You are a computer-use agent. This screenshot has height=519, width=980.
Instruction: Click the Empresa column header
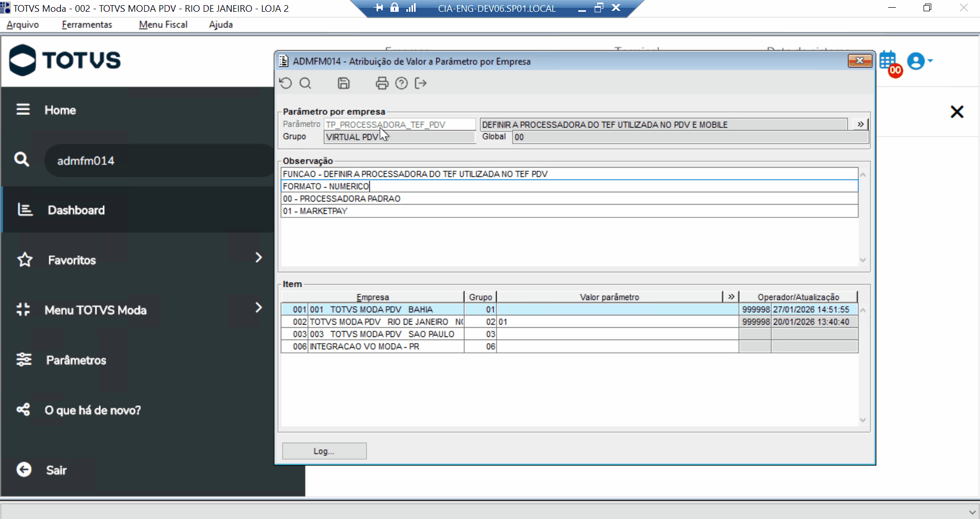(373, 297)
